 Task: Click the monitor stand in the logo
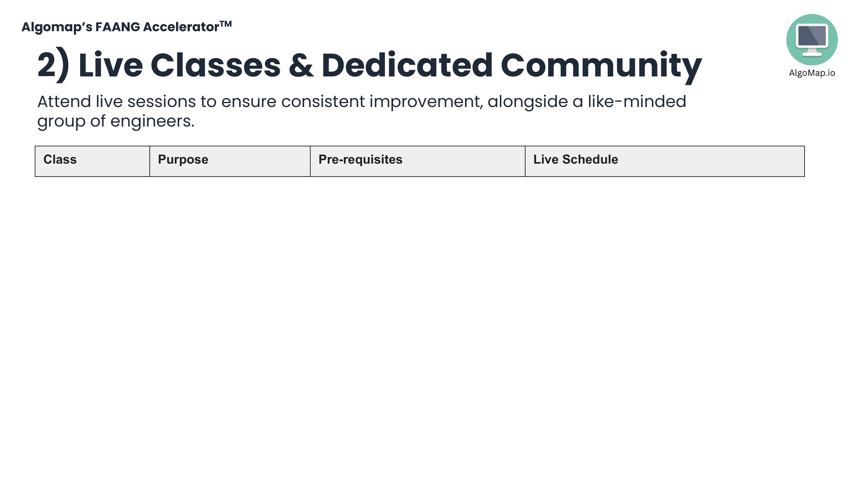click(812, 52)
